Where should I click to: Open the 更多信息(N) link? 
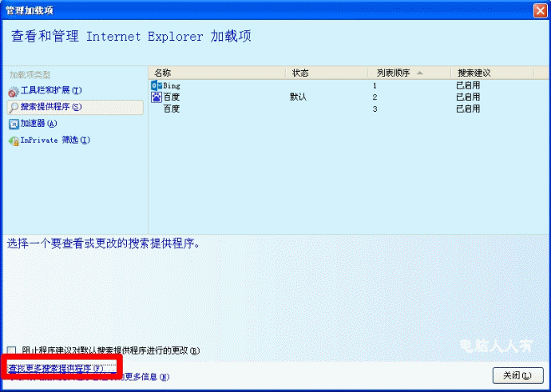[147, 377]
